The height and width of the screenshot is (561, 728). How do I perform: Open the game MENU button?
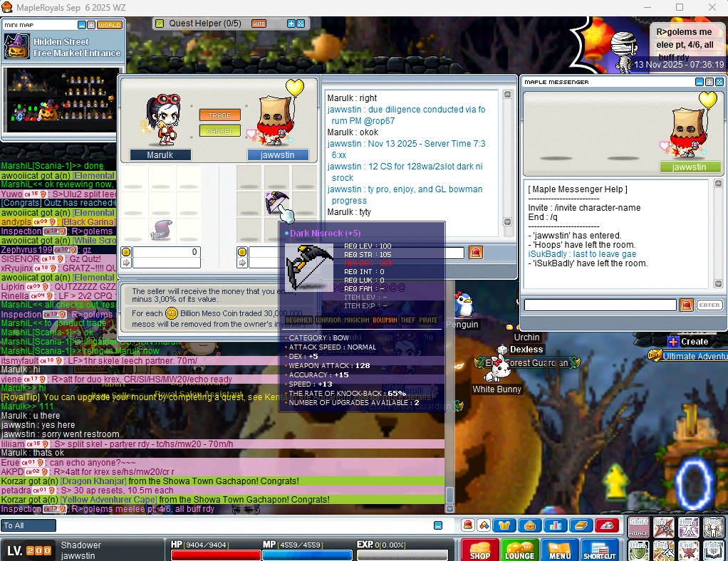click(559, 549)
